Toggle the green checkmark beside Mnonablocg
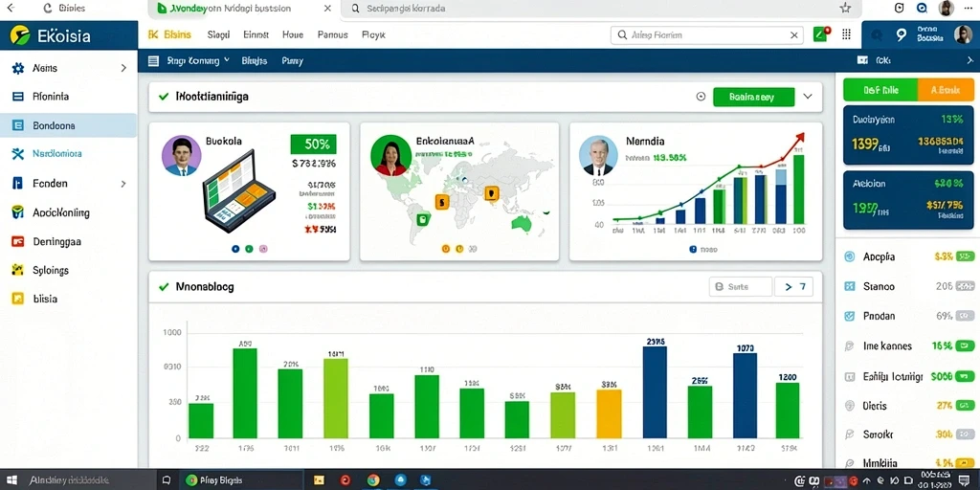Screen dimensions: 980x490 (x=164, y=287)
